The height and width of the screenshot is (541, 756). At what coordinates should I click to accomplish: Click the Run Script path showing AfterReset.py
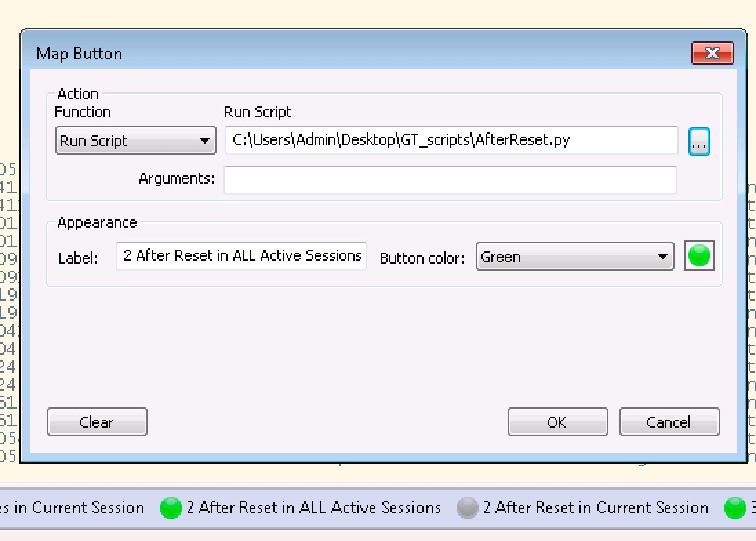point(450,140)
